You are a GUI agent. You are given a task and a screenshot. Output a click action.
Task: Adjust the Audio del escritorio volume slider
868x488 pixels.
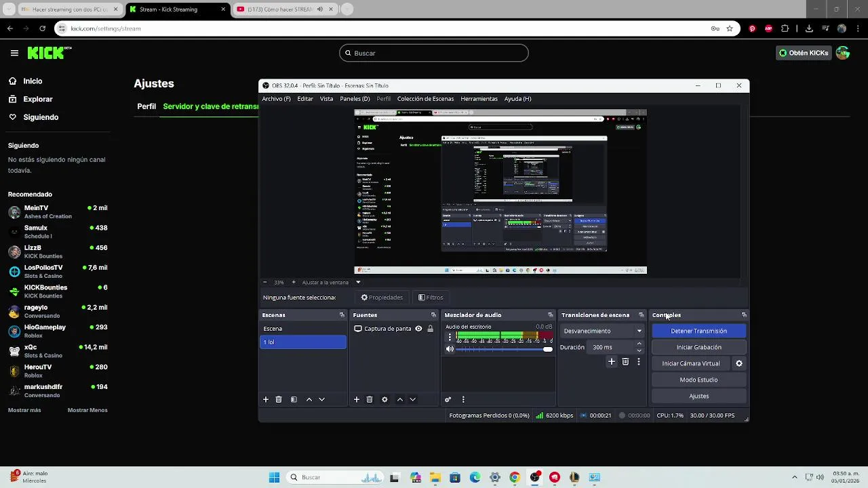[504, 349]
